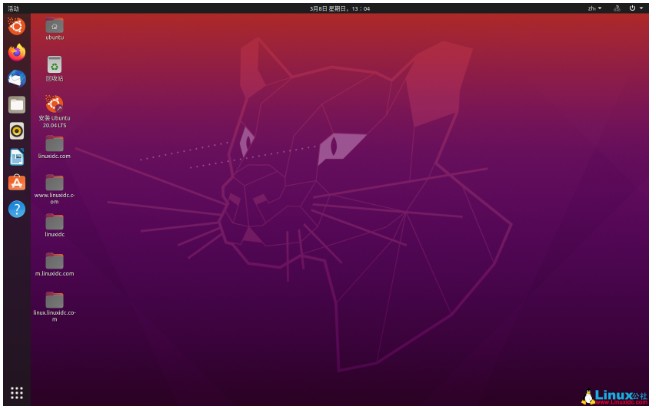The image size is (656, 408).
Task: Click Activities (活动) in the top bar
Action: pos(13,8)
